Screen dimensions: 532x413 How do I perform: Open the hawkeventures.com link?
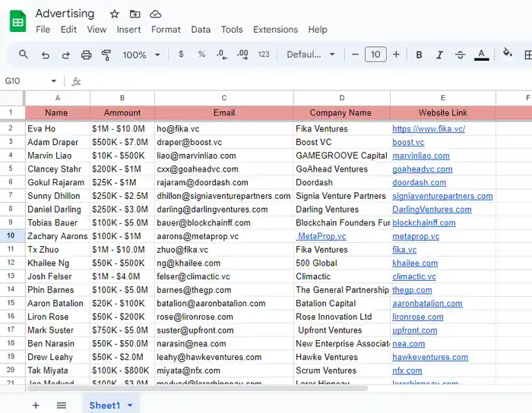pyautogui.click(x=430, y=357)
